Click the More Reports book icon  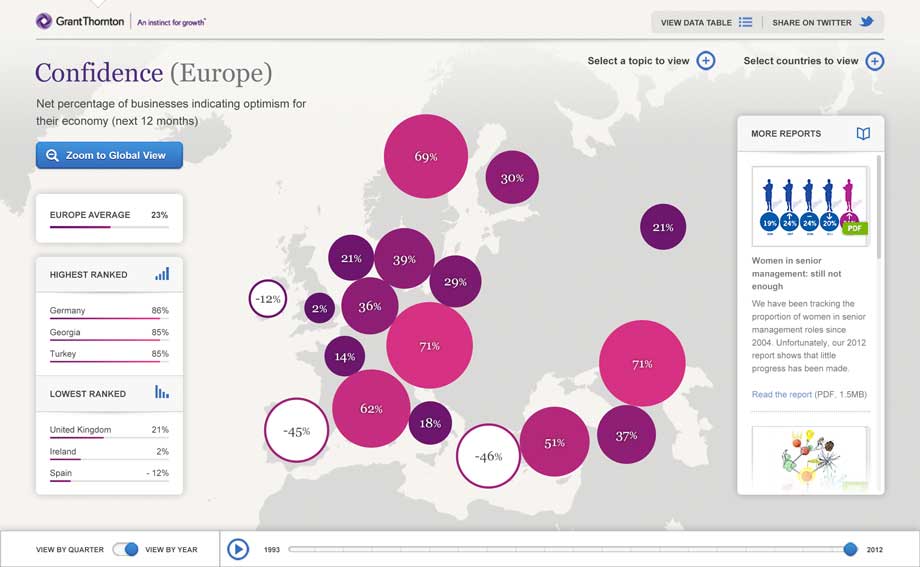pos(863,133)
